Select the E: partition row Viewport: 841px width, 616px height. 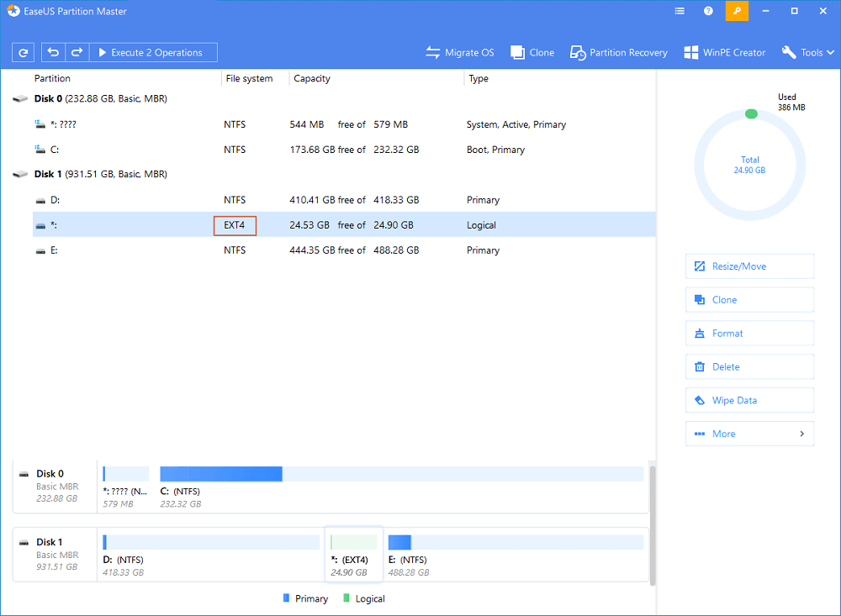pos(344,250)
